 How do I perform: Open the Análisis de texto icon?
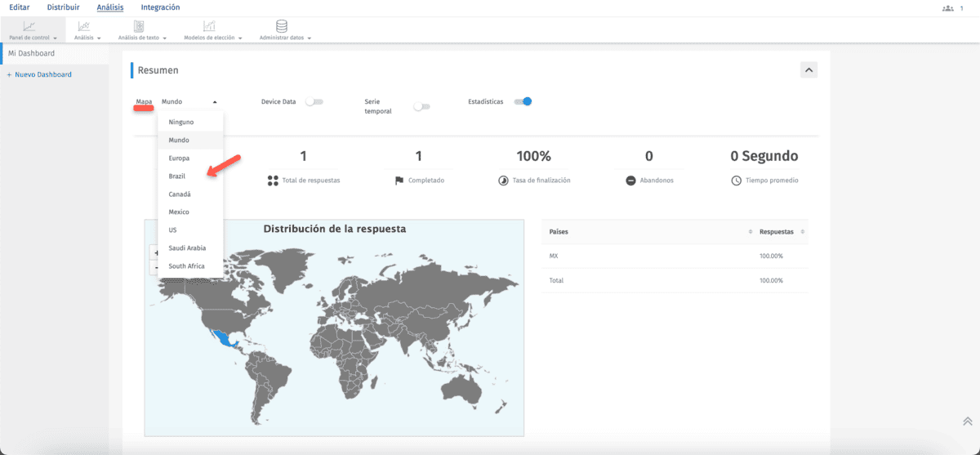click(x=139, y=27)
